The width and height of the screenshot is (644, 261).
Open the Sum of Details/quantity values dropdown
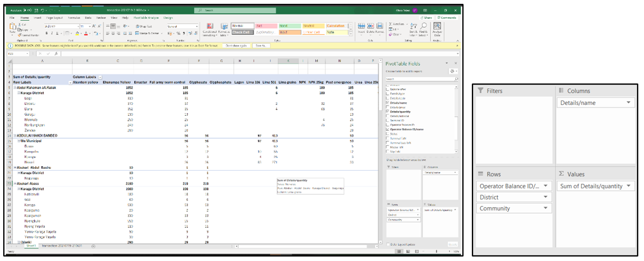pos(631,186)
